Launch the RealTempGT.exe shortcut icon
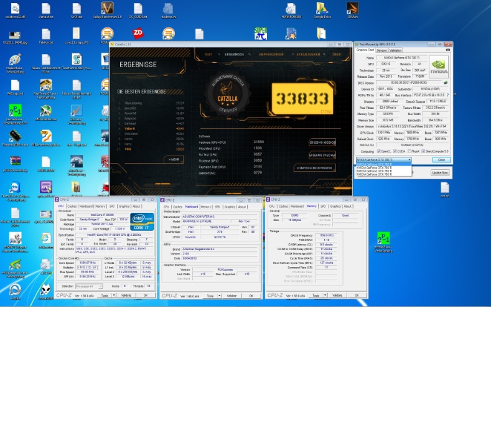This screenshot has height=448, width=491. coord(45,85)
